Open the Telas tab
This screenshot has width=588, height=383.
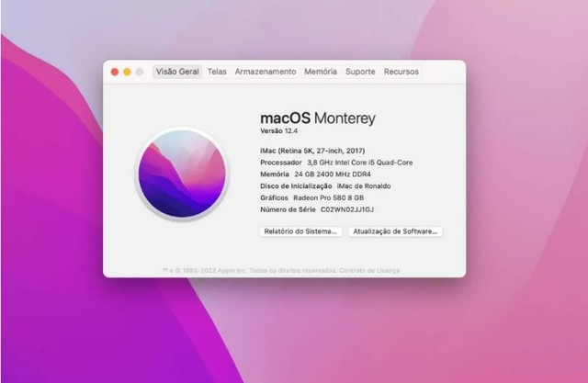[217, 72]
